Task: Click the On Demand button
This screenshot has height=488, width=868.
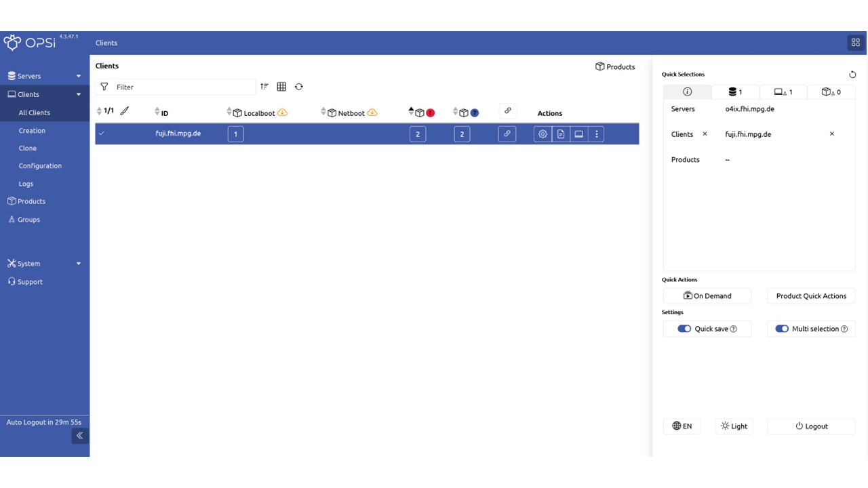Action: pyautogui.click(x=707, y=296)
